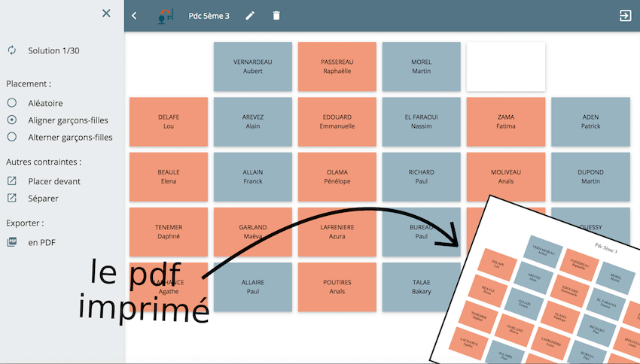Screen dimensions: 640x364
Task: Select Aligner garçons-filles radio button
Action: (x=12, y=120)
